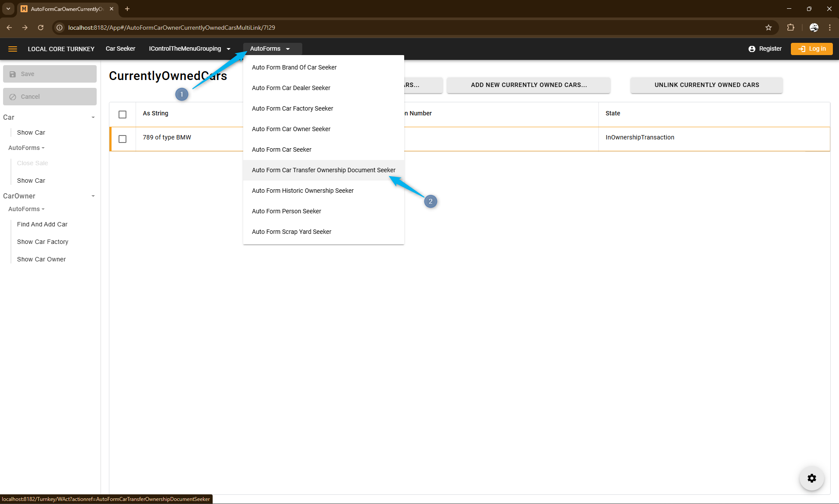The width and height of the screenshot is (839, 504).
Task: Reload the page using the refresh icon
Action: 41,28
